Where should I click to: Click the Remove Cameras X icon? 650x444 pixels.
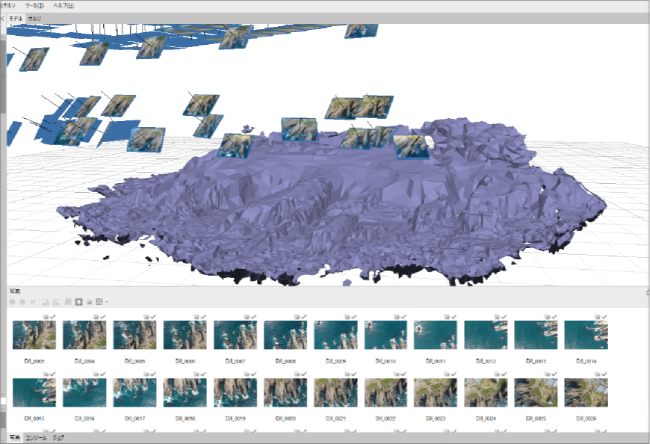[x=33, y=301]
